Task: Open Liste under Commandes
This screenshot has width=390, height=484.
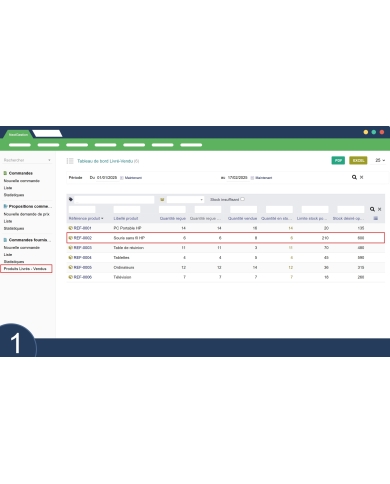Action: tap(8, 188)
